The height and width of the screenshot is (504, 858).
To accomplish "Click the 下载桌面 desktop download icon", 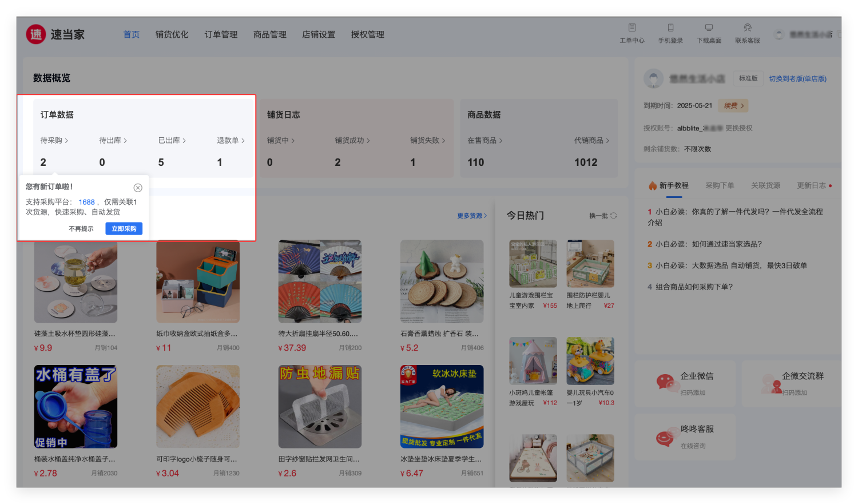I will pos(709,27).
